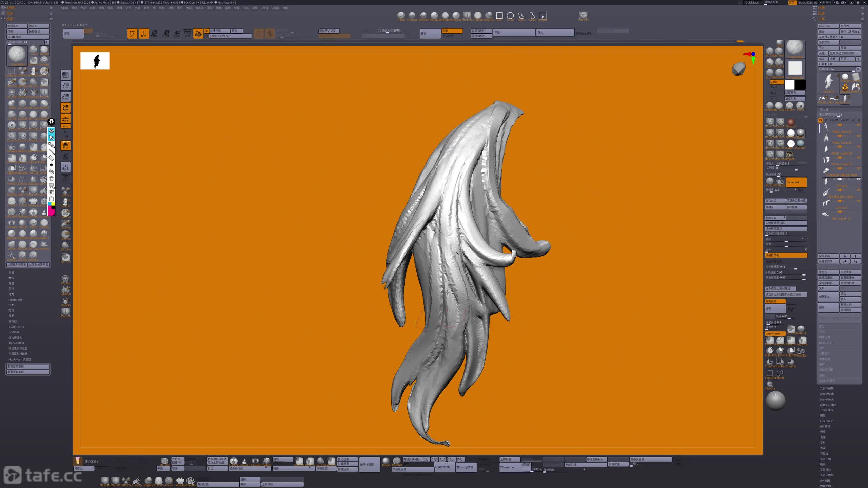The height and width of the screenshot is (488, 868).
Task: Toggle the 背面遮罩 backface mask button
Action: [x=775, y=301]
